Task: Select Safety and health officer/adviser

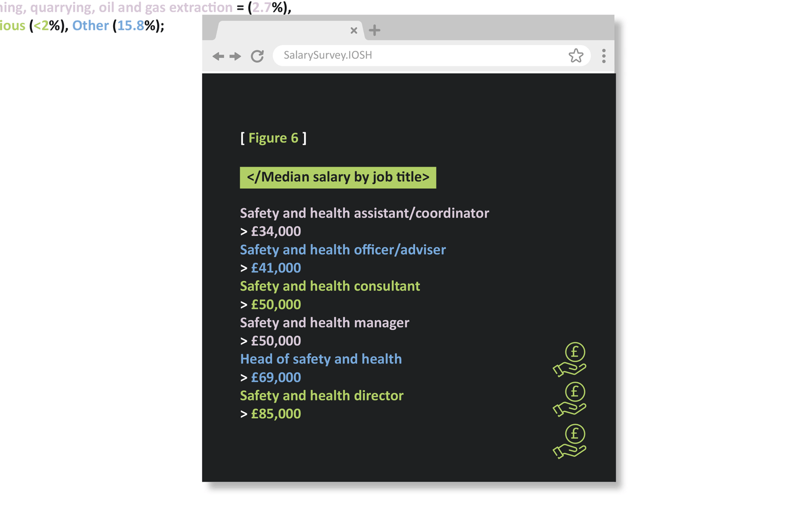Action: tap(343, 250)
